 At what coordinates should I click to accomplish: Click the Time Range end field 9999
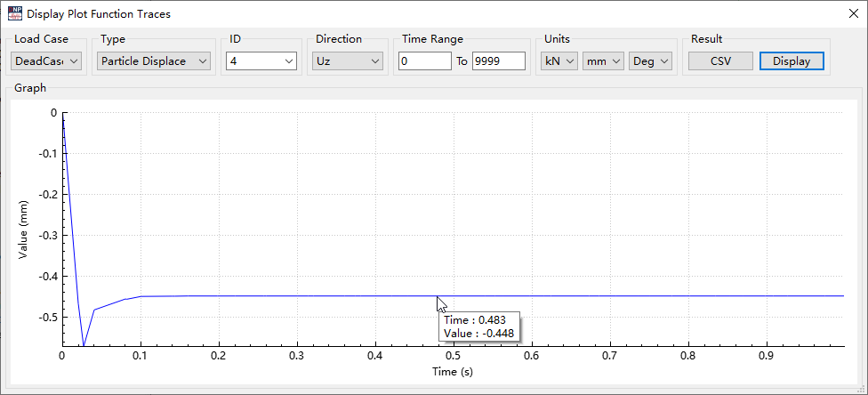[x=499, y=61]
